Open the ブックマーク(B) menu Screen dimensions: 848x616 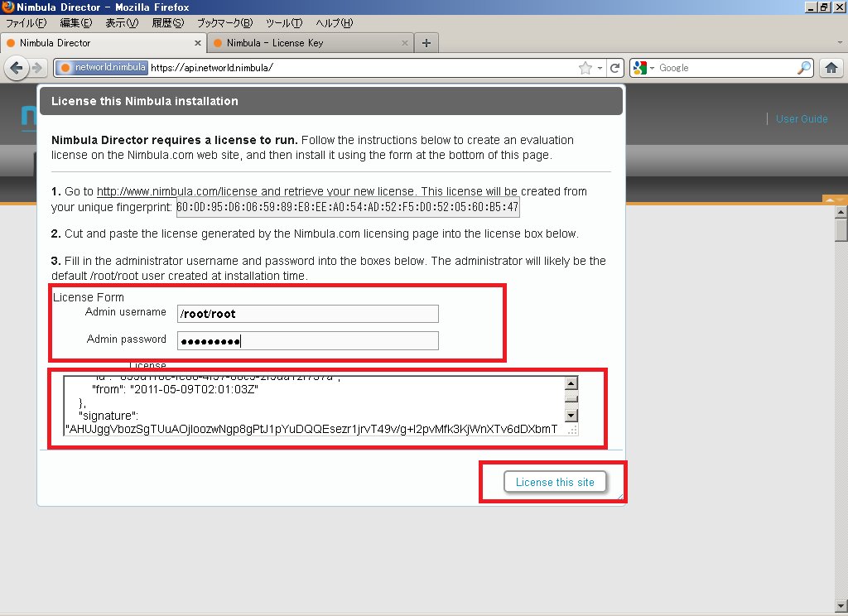pyautogui.click(x=224, y=22)
